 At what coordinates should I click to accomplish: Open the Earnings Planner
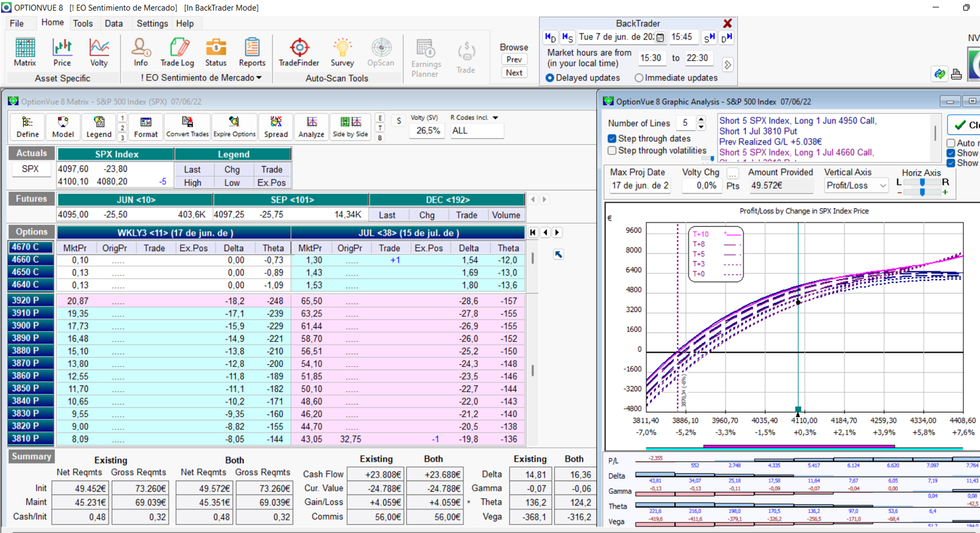[426, 58]
